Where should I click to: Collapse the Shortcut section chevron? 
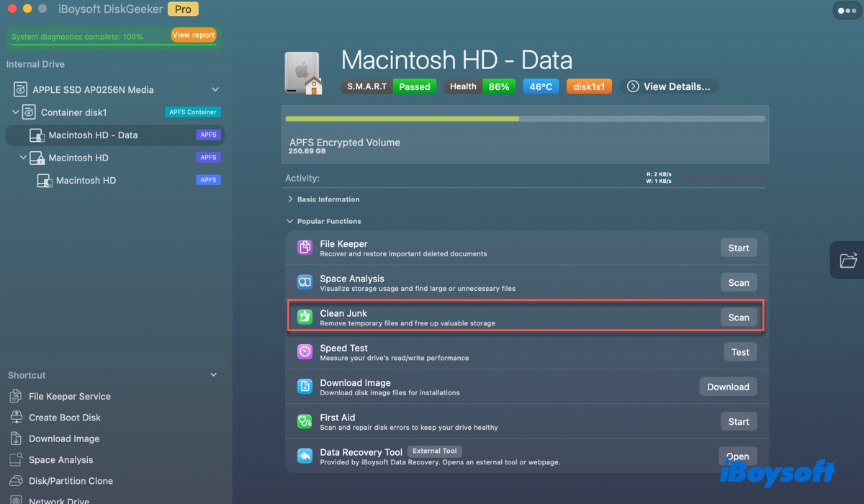click(x=213, y=375)
